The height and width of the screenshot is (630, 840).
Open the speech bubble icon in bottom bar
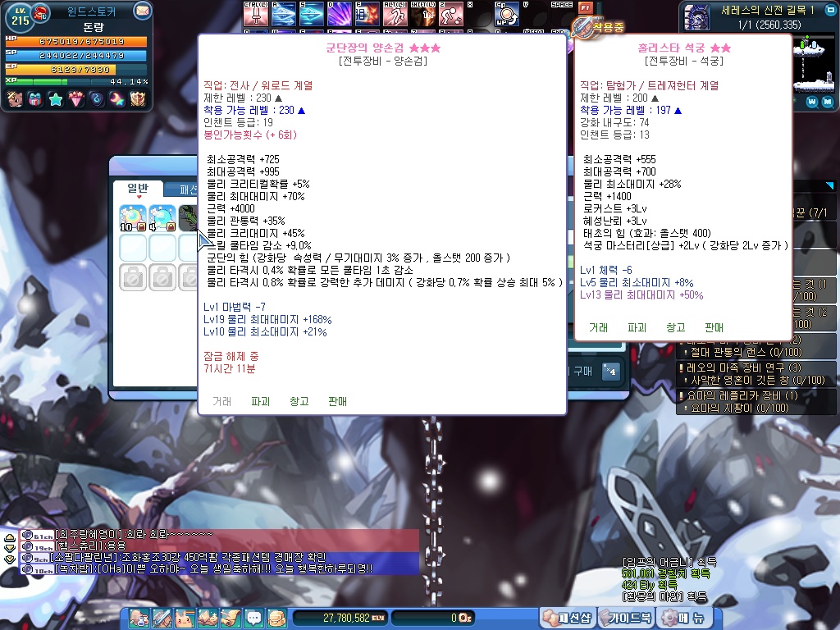coord(254,618)
